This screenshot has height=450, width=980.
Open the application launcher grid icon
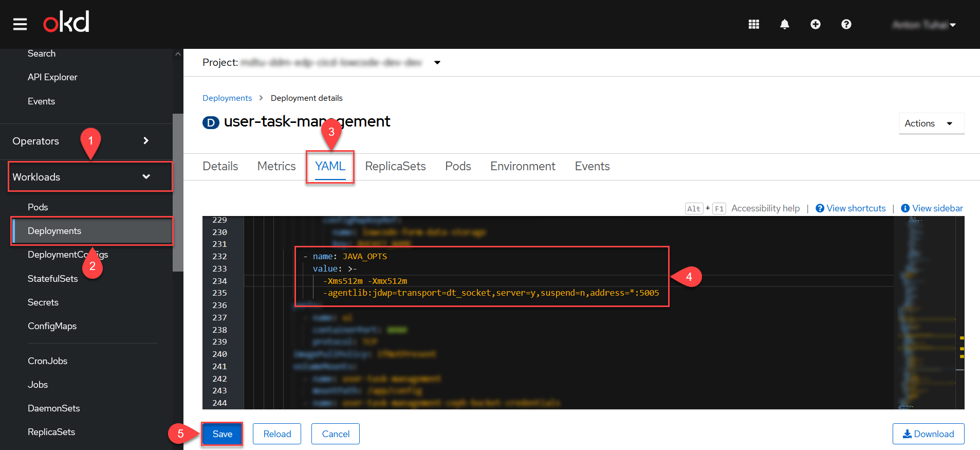click(754, 24)
